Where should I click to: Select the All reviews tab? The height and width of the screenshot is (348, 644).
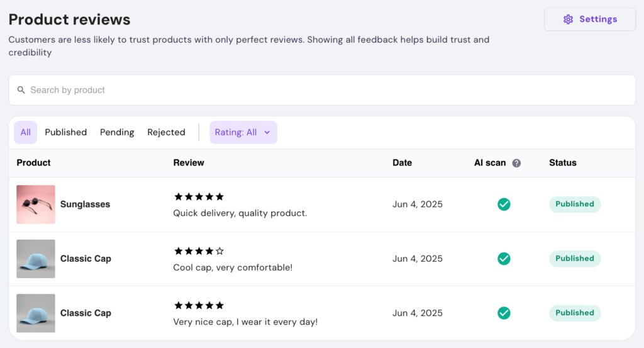click(26, 132)
